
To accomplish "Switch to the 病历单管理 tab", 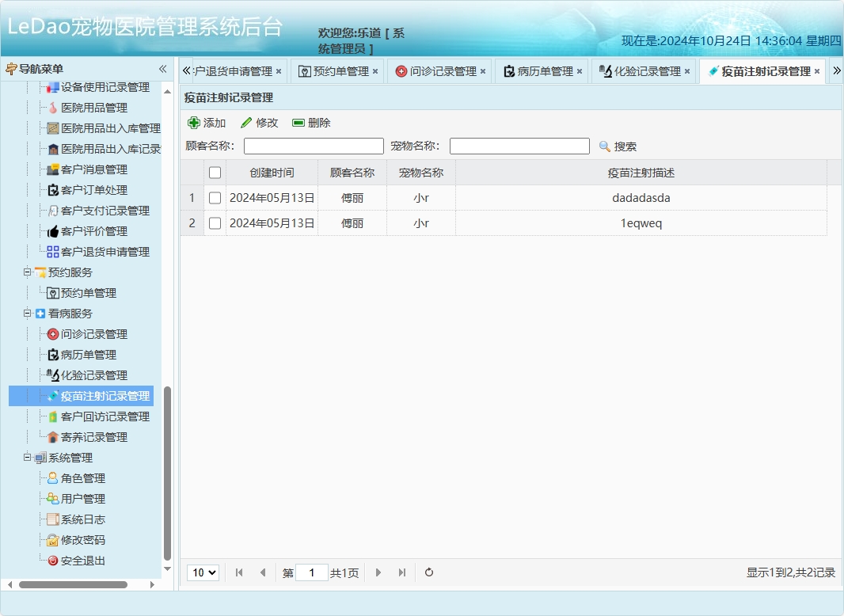I will [539, 70].
